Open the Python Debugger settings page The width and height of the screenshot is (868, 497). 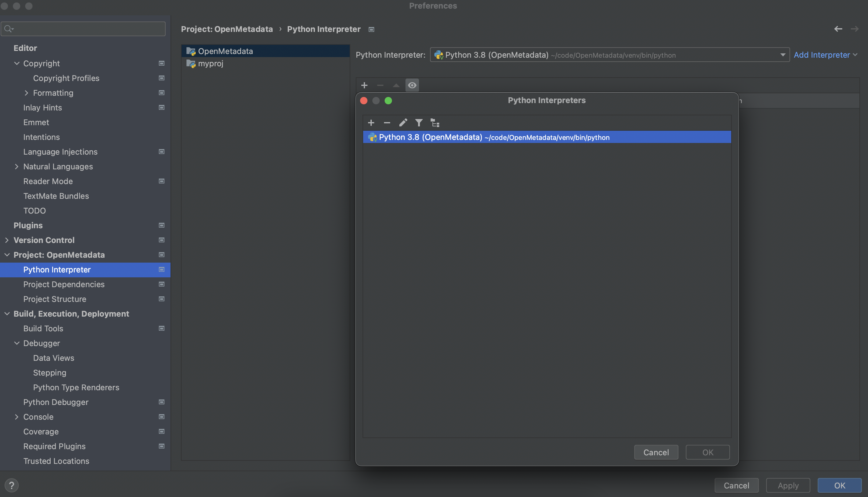click(x=56, y=402)
